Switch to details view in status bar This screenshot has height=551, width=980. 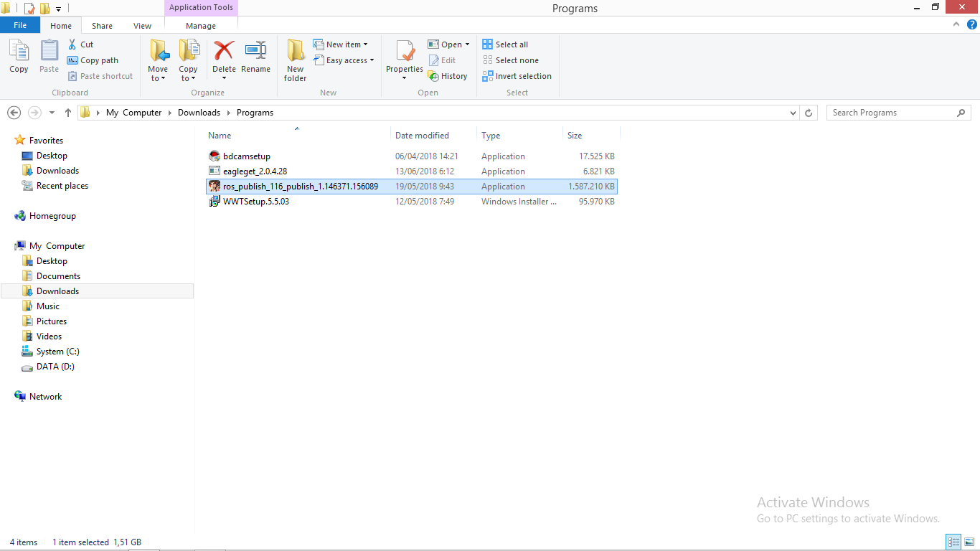coord(953,542)
